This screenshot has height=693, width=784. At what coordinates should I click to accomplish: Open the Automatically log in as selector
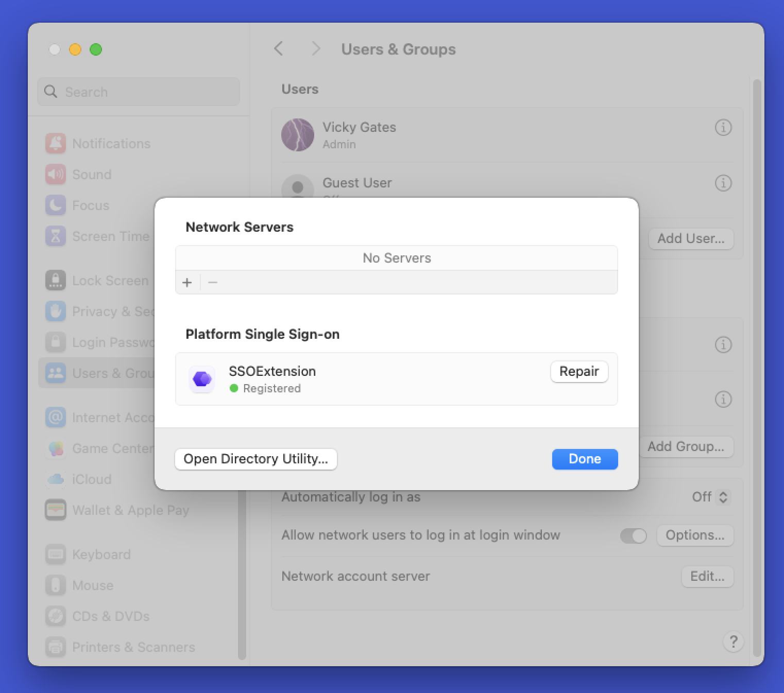[711, 497]
